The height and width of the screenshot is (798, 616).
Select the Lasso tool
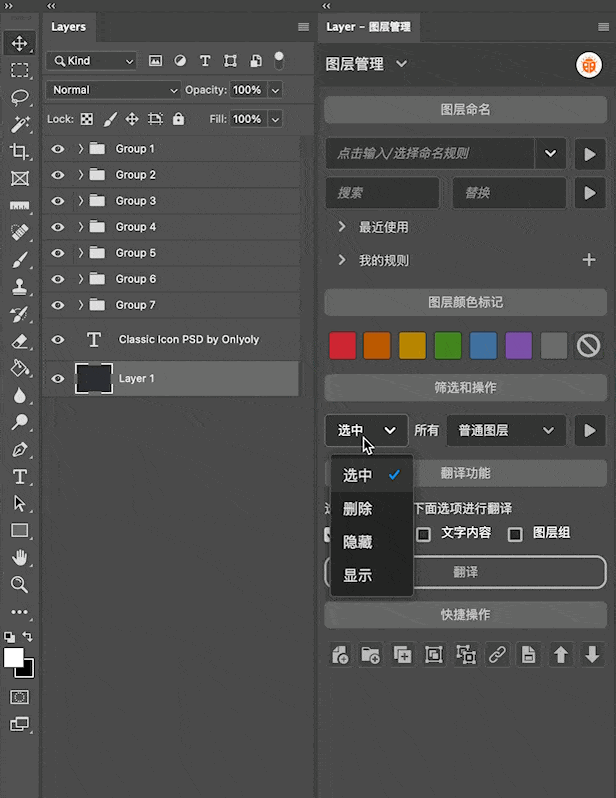pyautogui.click(x=19, y=97)
